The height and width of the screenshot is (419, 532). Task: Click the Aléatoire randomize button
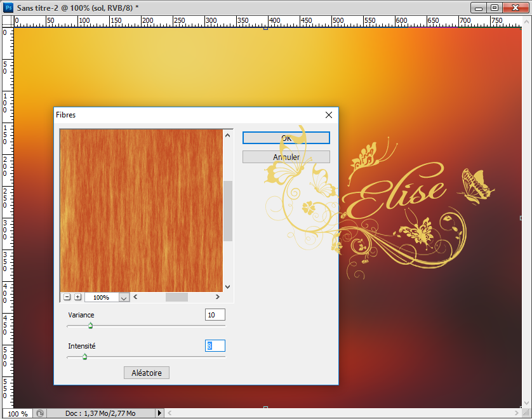146,373
